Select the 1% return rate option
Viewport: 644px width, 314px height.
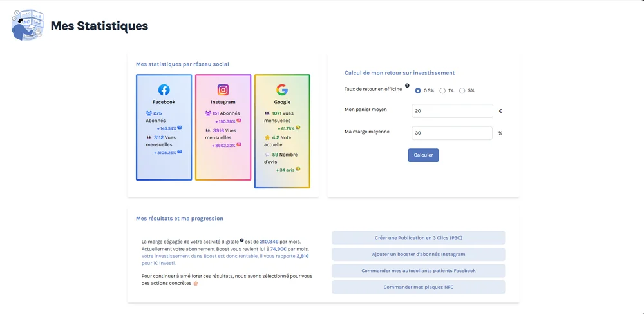(442, 90)
